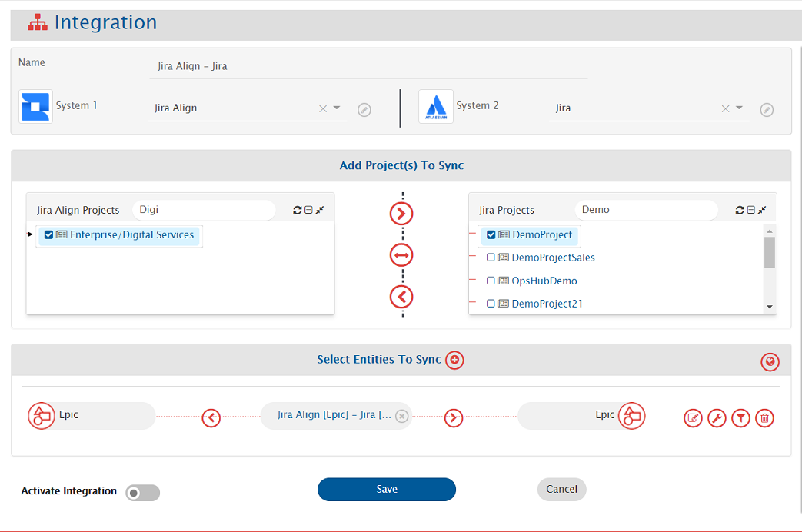
Task: Edit System 2 Jira with pencil icon
Action: 767,110
